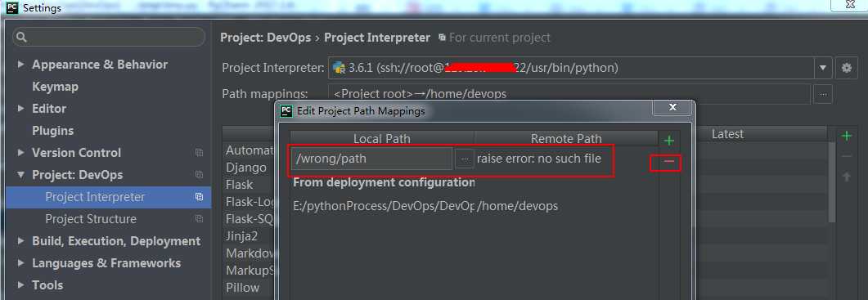868x300 pixels.
Task: Expand Languages & Frameworks section
Action: 20,263
